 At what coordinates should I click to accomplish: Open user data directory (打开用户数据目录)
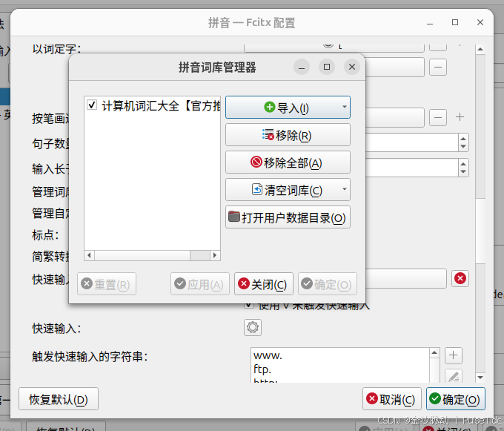click(x=288, y=217)
